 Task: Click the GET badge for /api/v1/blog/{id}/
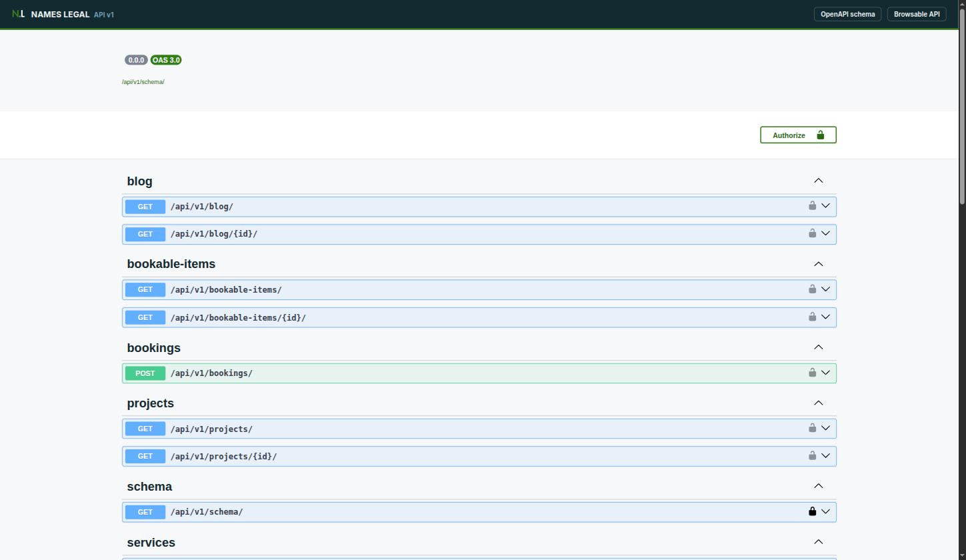coord(145,234)
